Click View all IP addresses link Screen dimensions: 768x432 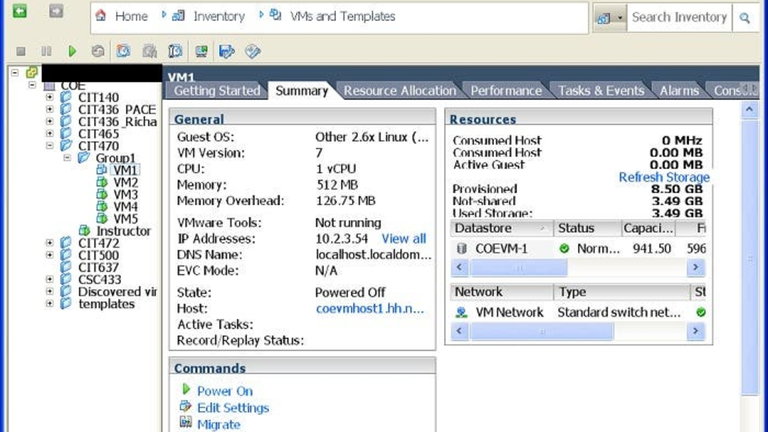(404, 239)
